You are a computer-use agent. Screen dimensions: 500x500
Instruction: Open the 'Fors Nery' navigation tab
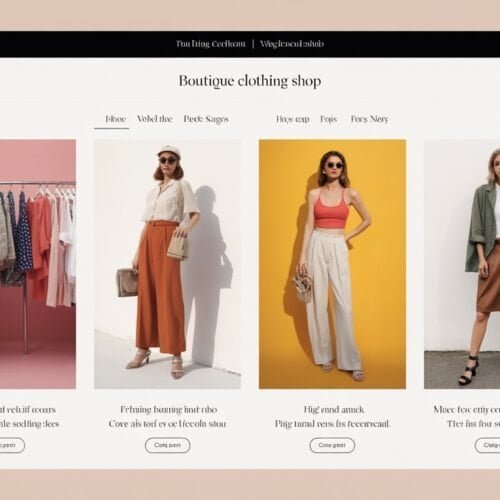coord(369,119)
